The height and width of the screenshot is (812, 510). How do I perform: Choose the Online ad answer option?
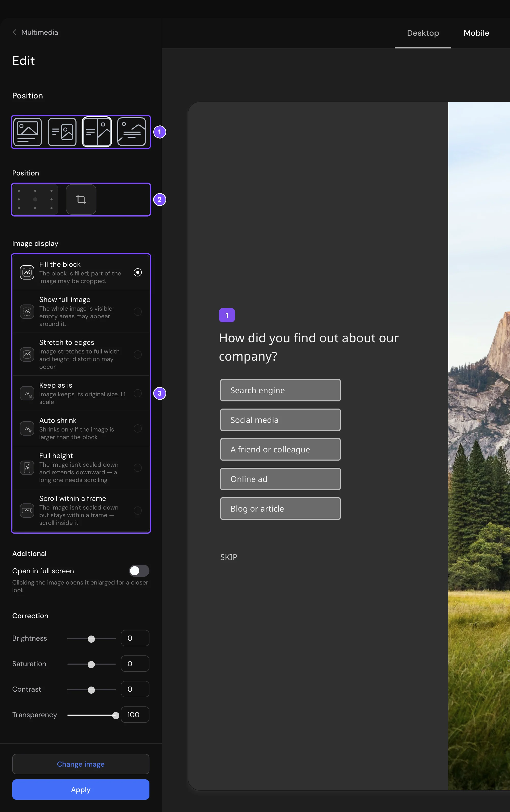[x=280, y=479]
